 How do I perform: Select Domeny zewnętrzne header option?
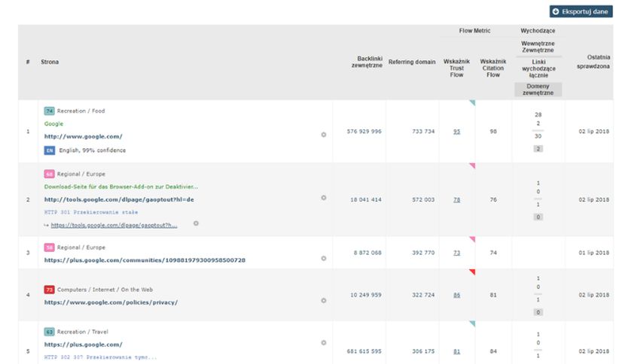click(538, 90)
